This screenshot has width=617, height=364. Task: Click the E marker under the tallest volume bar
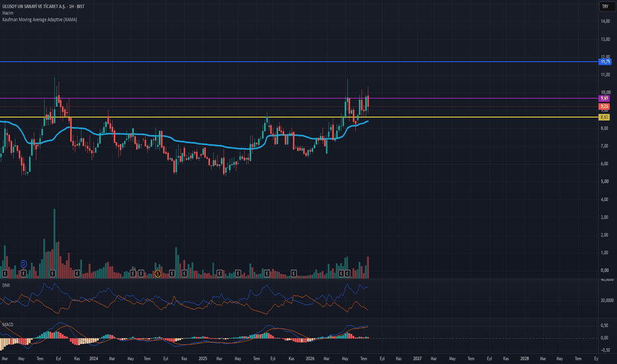tap(52, 273)
